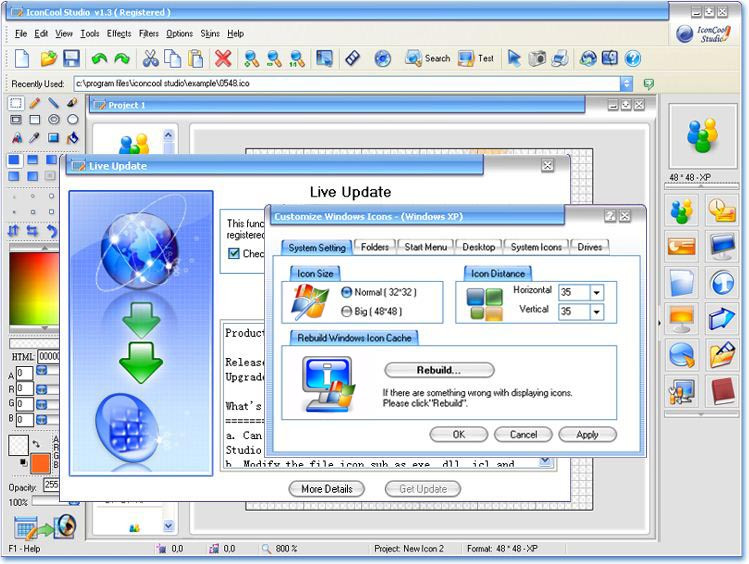Undo with the green left arrow

99,59
